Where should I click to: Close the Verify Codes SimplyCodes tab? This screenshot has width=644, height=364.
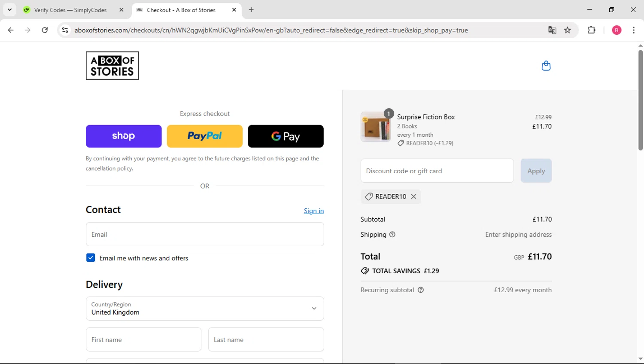122,10
